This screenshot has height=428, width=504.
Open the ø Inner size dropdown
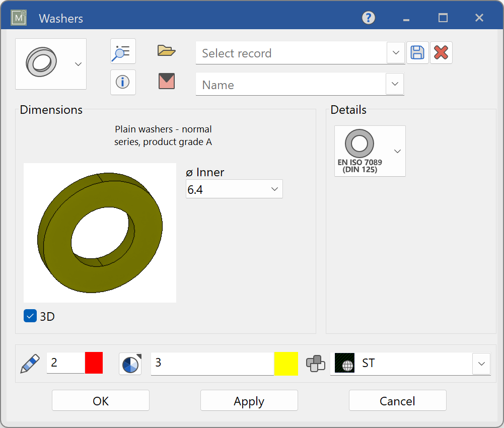click(x=274, y=189)
